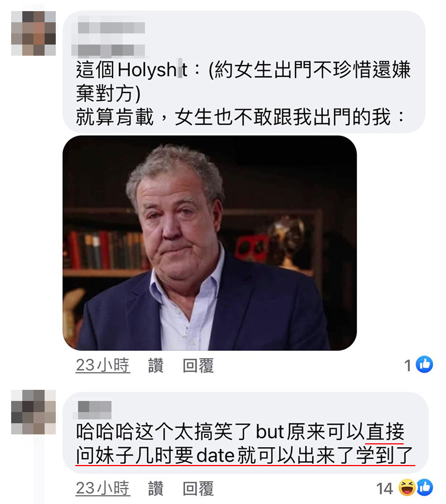The height and width of the screenshot is (504, 446).
Task: Reply to the second comment via 回覆
Action: click(198, 488)
